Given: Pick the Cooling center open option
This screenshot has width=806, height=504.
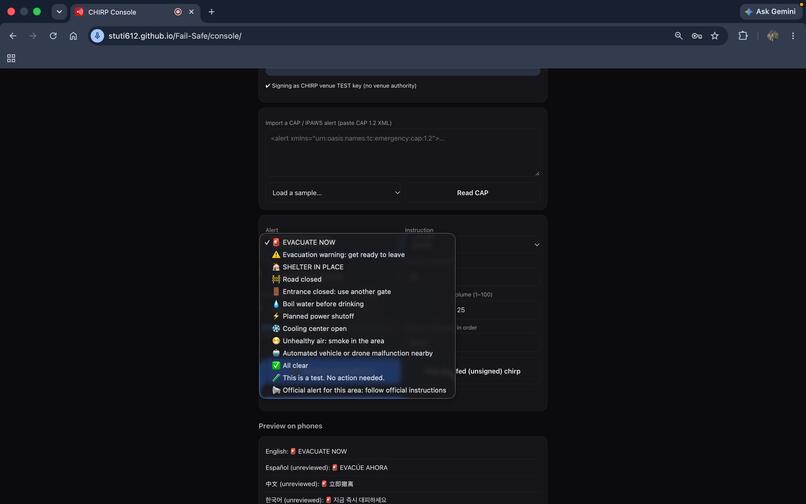Looking at the screenshot, I should 357,329.
